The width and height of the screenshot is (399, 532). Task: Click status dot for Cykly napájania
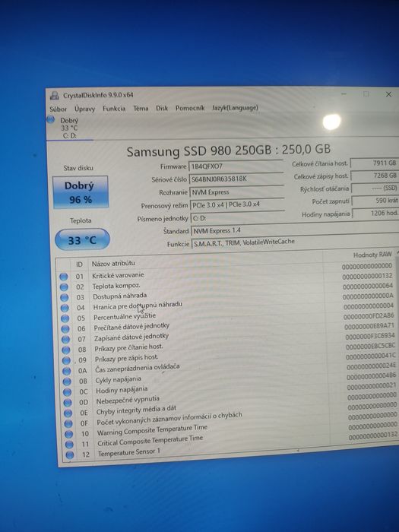(67, 382)
